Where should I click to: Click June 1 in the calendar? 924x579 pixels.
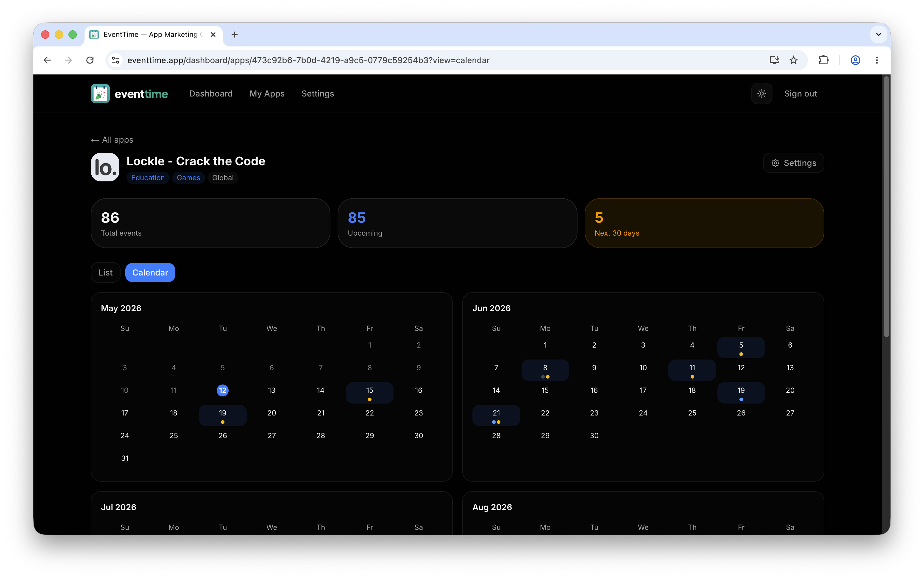tap(545, 345)
